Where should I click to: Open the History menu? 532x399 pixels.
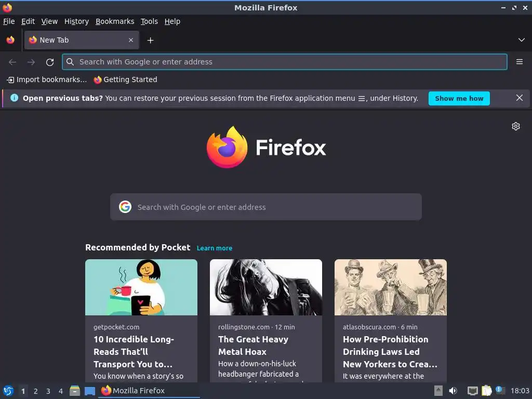point(77,21)
